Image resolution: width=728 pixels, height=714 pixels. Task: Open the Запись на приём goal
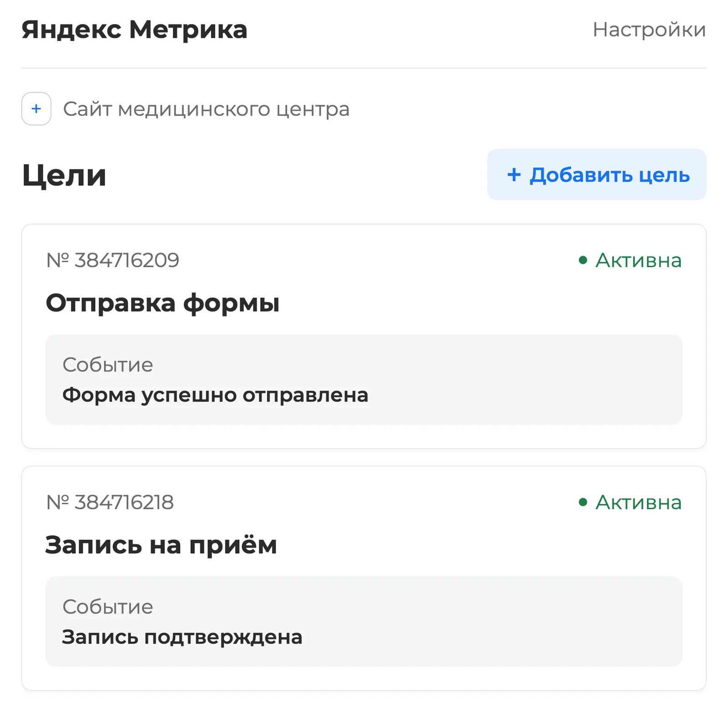click(162, 545)
